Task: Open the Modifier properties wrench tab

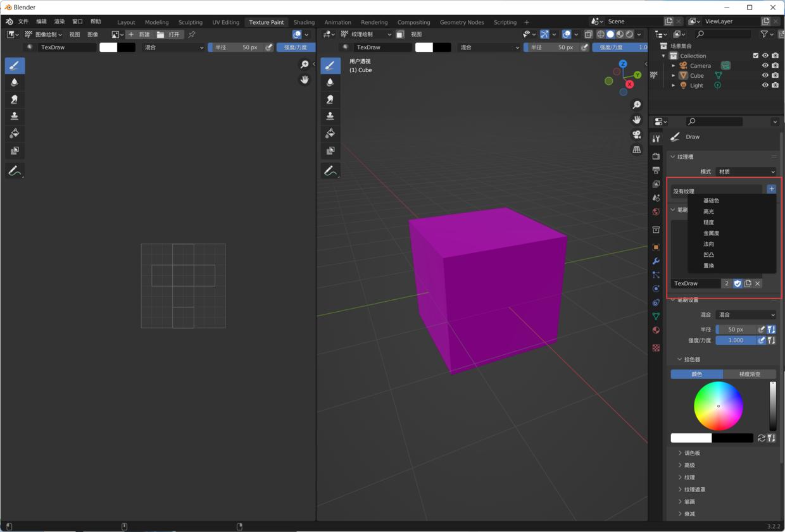Action: tap(655, 261)
